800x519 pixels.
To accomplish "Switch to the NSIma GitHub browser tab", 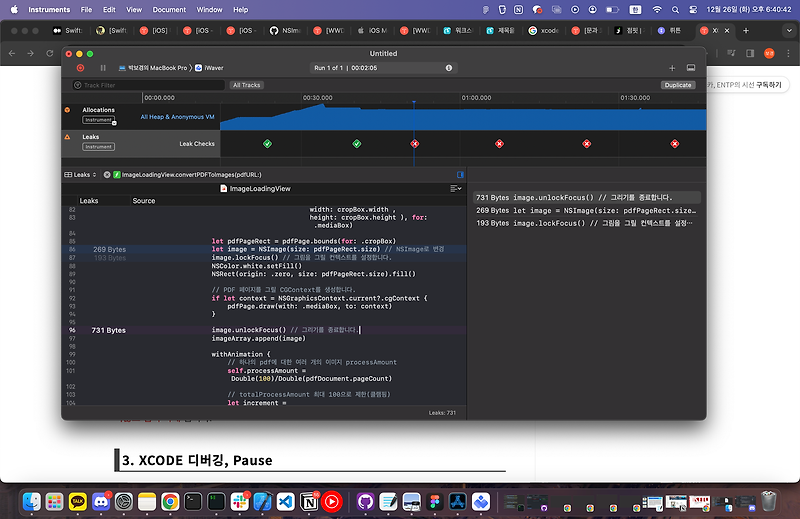I will (x=286, y=31).
